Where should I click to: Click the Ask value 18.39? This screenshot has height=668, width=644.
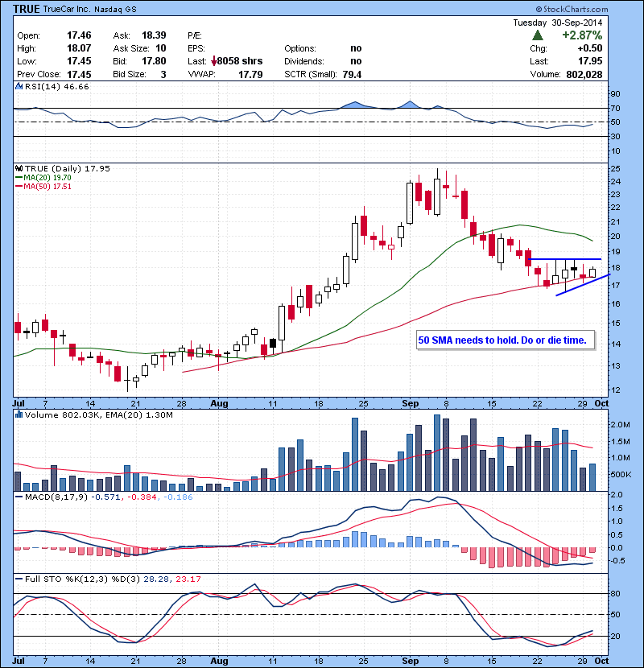(x=154, y=35)
